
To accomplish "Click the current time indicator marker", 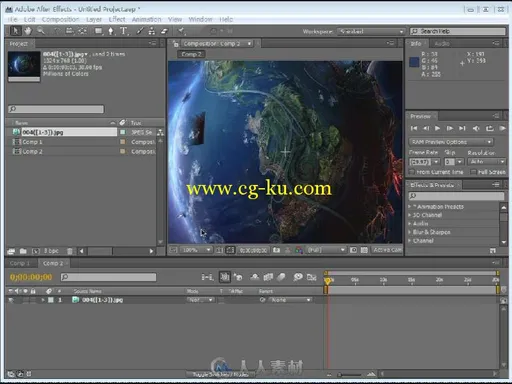I will (328, 281).
